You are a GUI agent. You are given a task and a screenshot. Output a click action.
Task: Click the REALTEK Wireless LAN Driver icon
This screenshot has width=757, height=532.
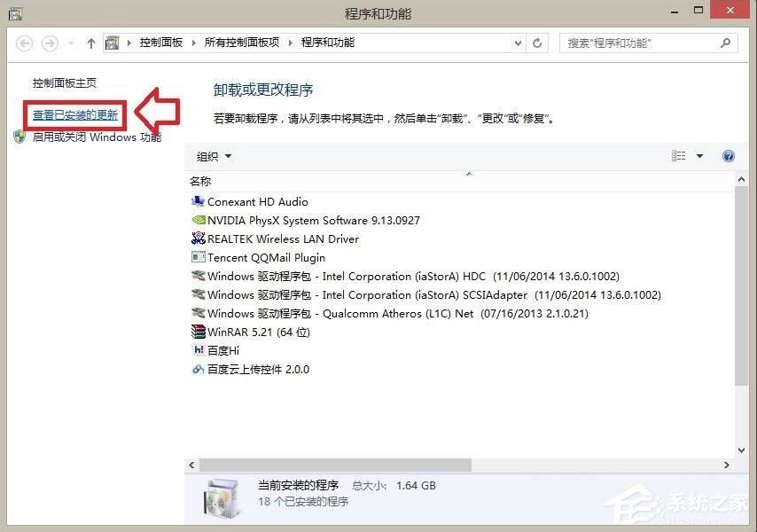point(197,239)
